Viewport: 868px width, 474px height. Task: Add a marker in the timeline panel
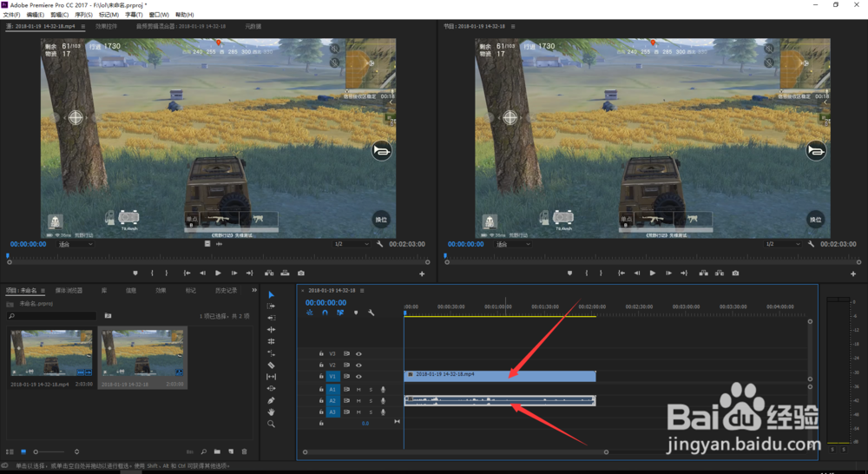[x=356, y=313]
